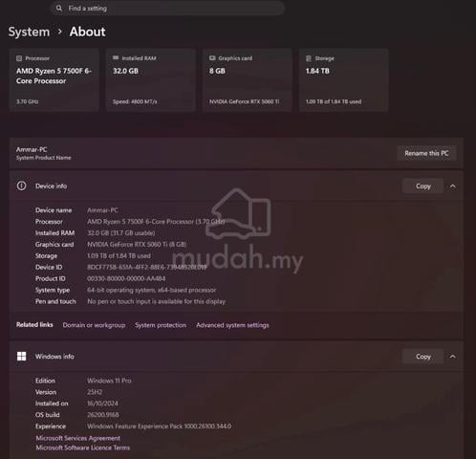Click the Processor card chip icon
The image size is (476, 459).
coord(19,58)
